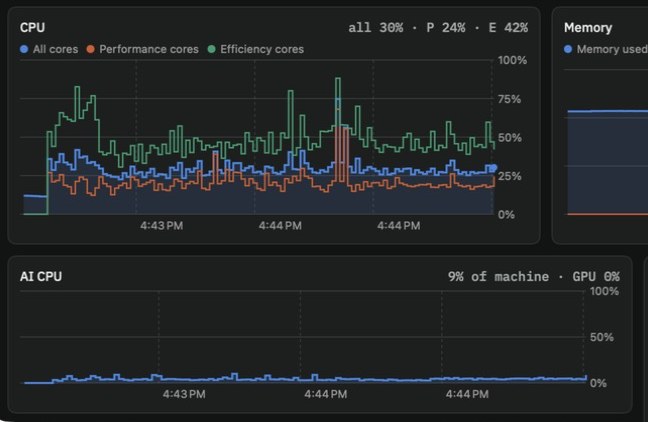
Task: Click the 75% axis label on the CPU chart
Action: (x=509, y=99)
